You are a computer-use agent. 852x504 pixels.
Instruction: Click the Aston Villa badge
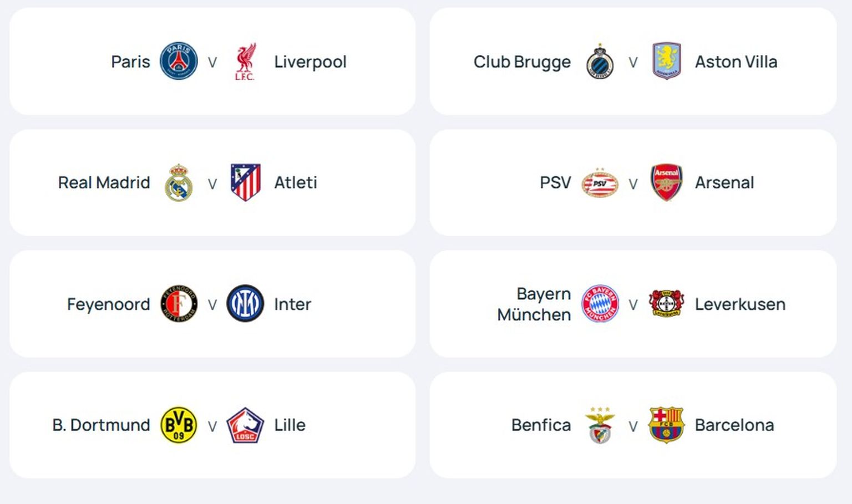tap(666, 61)
